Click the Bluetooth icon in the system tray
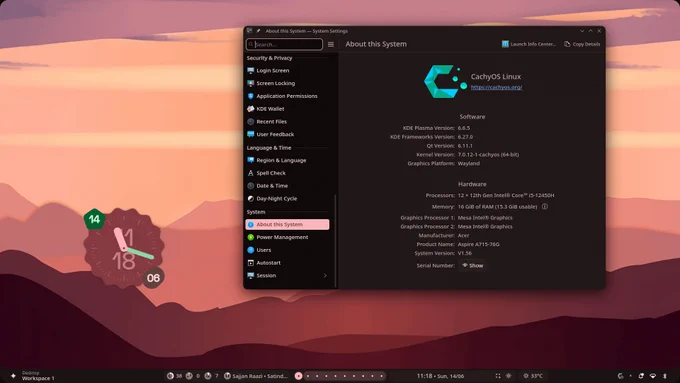The height and width of the screenshot is (383, 680). 665,376
